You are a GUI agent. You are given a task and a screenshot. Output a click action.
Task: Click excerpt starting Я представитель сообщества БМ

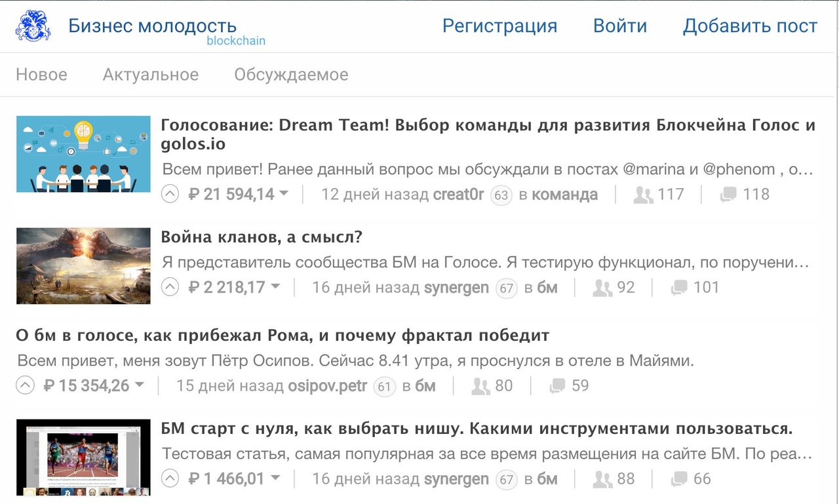pyautogui.click(x=486, y=263)
